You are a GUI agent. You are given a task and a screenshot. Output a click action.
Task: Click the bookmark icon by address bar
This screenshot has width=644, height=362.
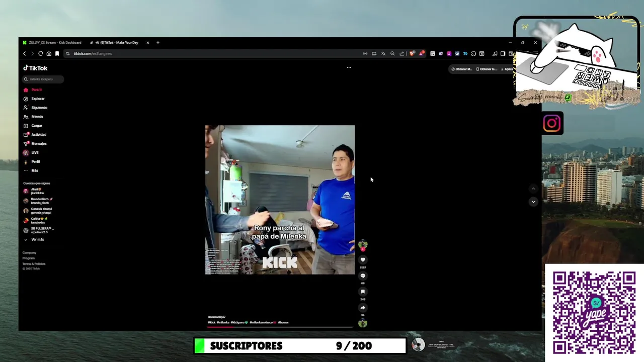pyautogui.click(x=57, y=53)
